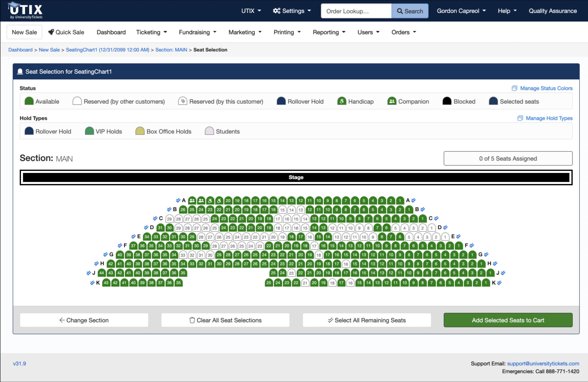Click the Quick Sale rocket icon
Screen dimensions: 588x382
click(x=51, y=32)
